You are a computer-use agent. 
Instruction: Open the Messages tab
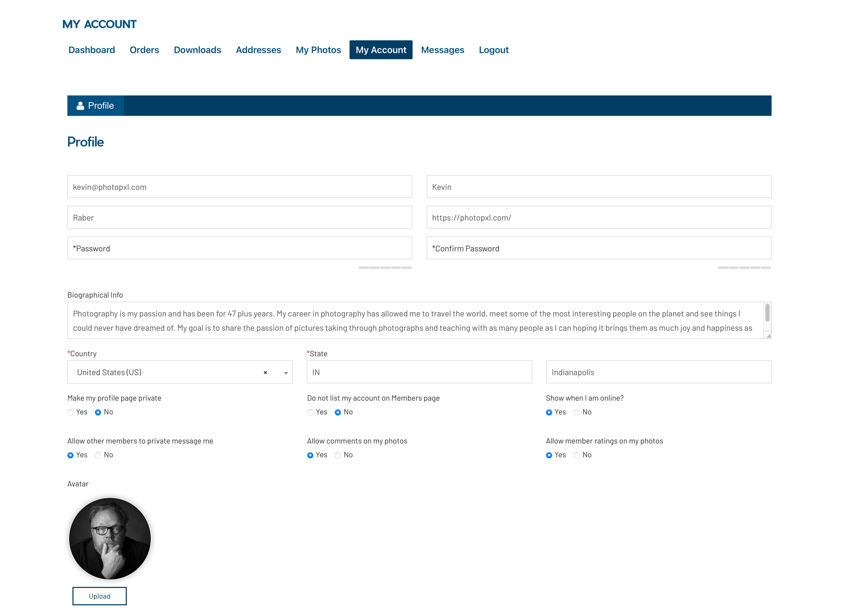point(442,50)
